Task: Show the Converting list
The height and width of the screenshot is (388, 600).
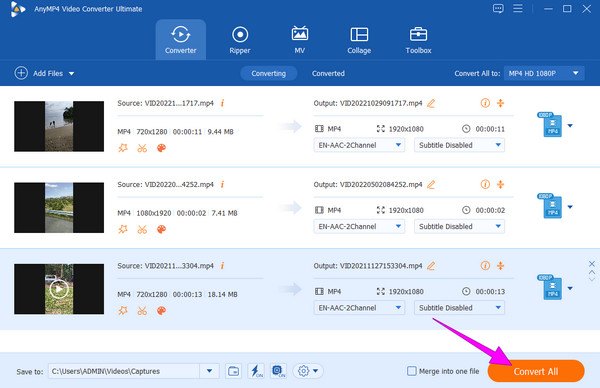Action: tap(268, 73)
